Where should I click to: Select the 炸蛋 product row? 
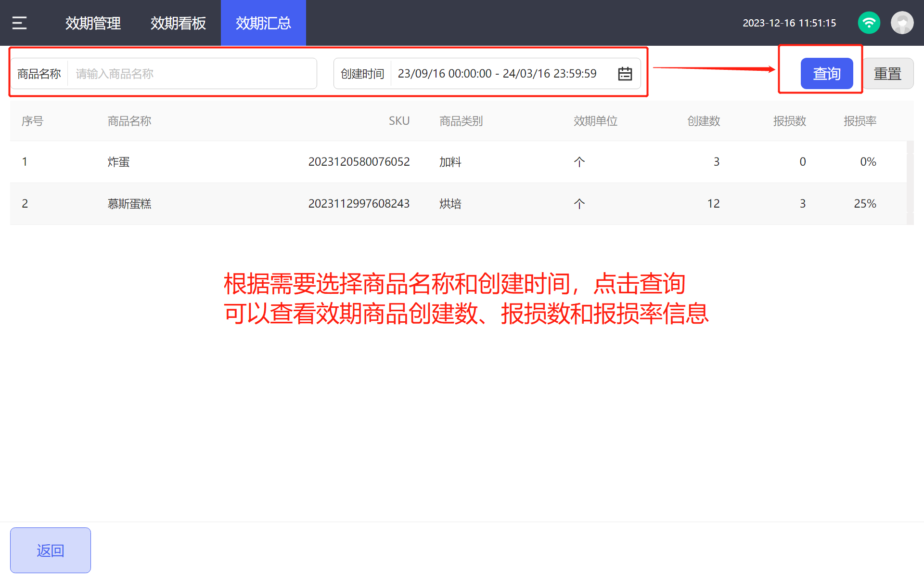(x=118, y=162)
